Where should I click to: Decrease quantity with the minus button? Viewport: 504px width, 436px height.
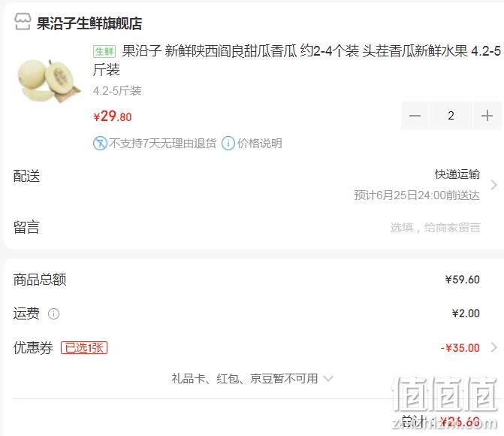coord(415,116)
